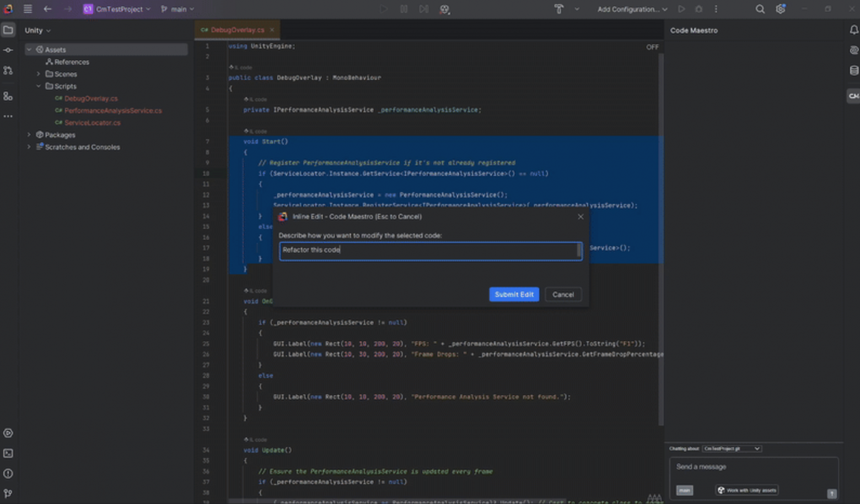Click the Search Everywhere magnifier icon
This screenshot has height=504, width=860.
[x=760, y=9]
